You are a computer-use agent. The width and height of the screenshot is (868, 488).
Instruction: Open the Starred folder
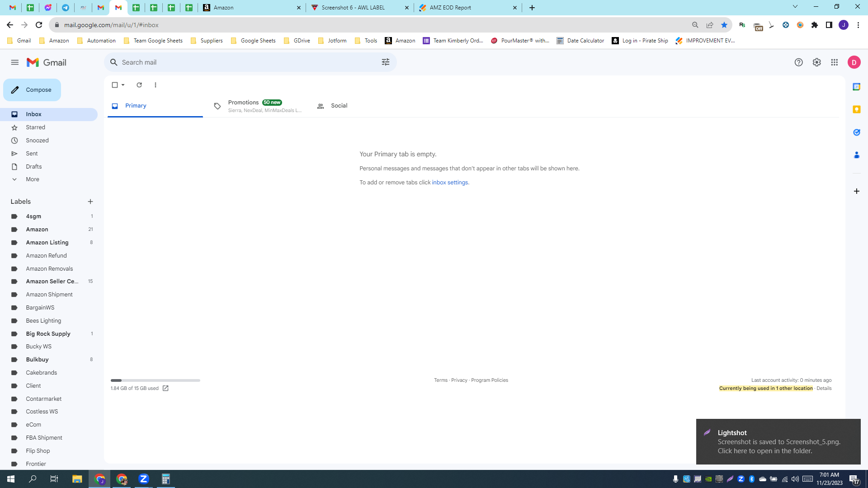[x=49, y=127]
